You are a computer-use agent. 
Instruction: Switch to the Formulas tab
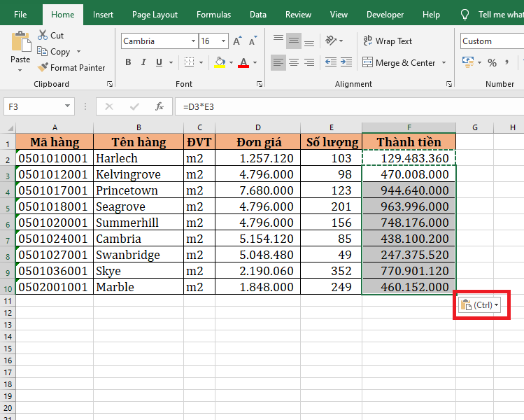coord(213,15)
